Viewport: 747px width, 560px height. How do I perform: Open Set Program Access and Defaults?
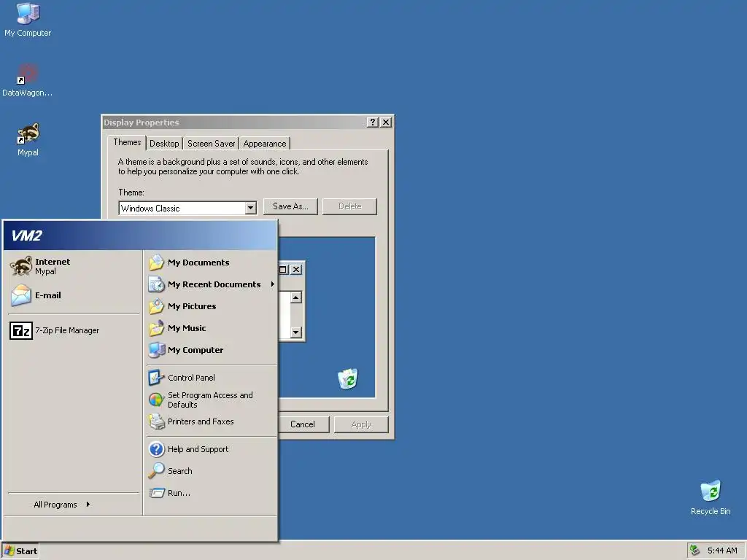pos(212,400)
